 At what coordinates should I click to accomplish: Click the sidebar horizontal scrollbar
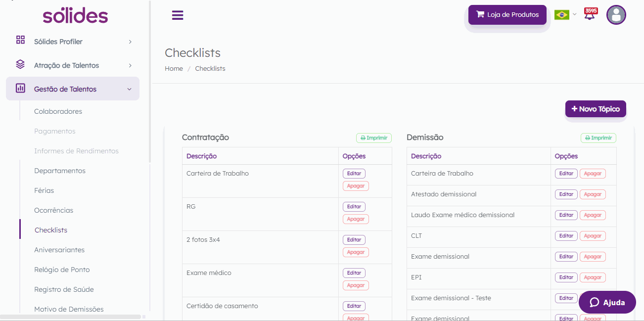pyautogui.click(x=71, y=317)
